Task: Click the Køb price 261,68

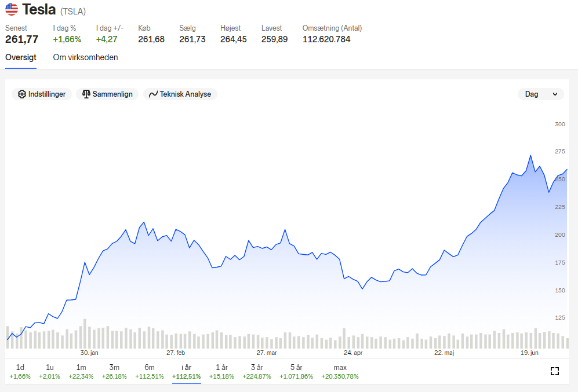Action: 151,39
